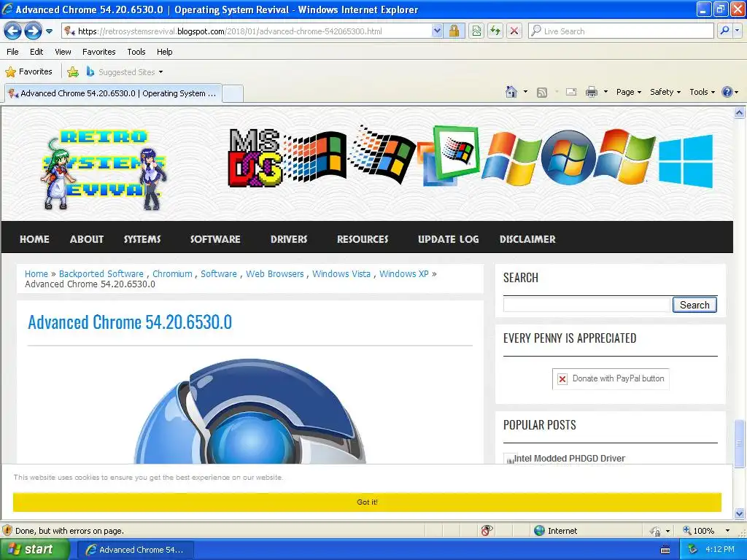Open the Windows start button

[34, 550]
